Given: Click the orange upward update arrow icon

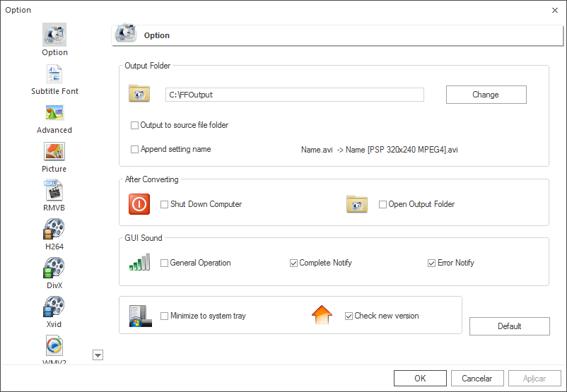Looking at the screenshot, I should [322, 315].
